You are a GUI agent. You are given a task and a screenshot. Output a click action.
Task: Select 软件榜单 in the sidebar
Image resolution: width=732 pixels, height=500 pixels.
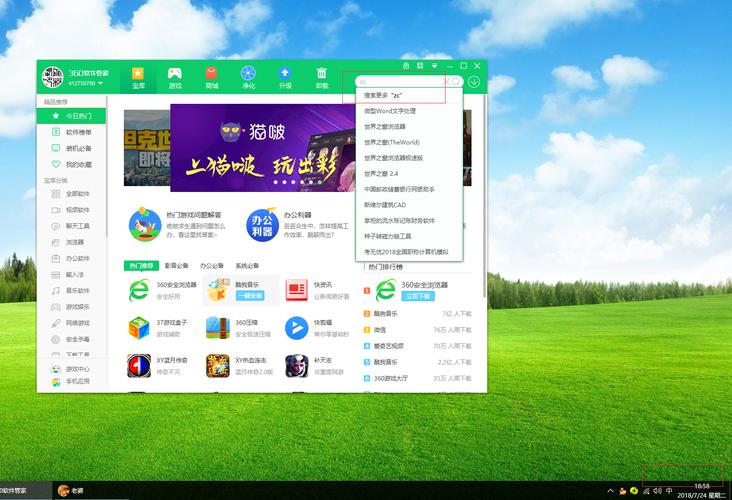click(78, 132)
